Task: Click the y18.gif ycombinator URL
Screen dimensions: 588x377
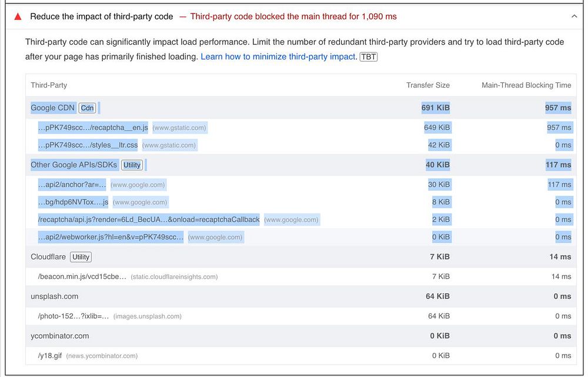Action: coord(49,355)
